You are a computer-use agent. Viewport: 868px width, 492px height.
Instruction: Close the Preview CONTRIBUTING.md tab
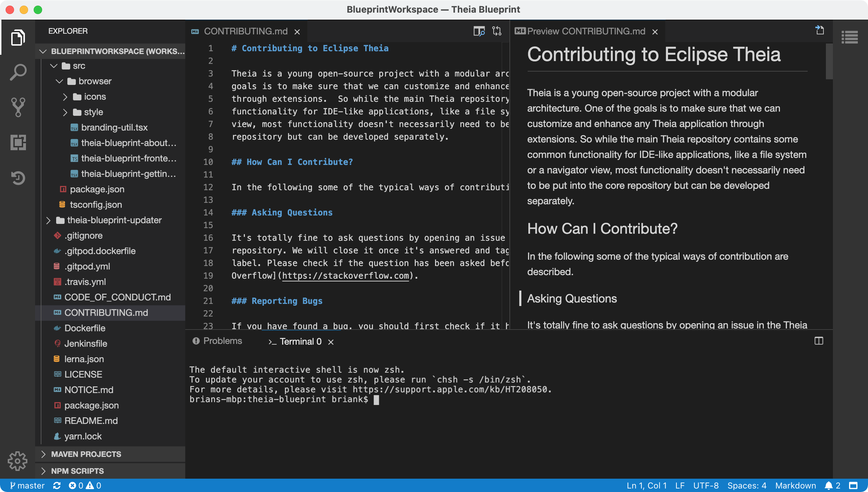[x=655, y=32]
